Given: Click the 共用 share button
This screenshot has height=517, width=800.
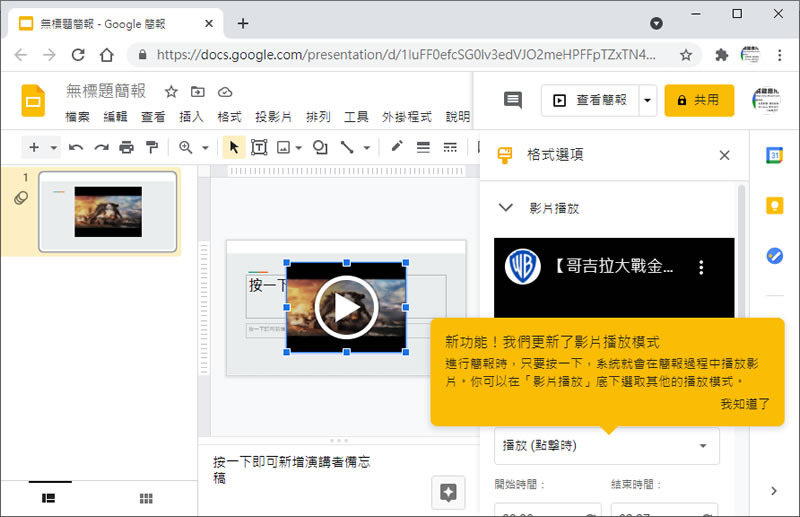Looking at the screenshot, I should click(x=699, y=100).
